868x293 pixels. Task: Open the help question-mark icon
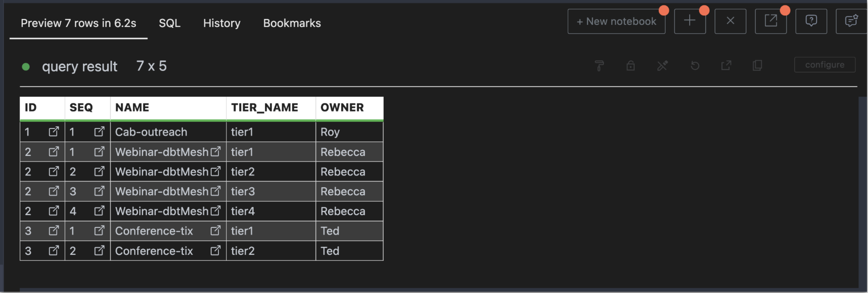coord(811,21)
